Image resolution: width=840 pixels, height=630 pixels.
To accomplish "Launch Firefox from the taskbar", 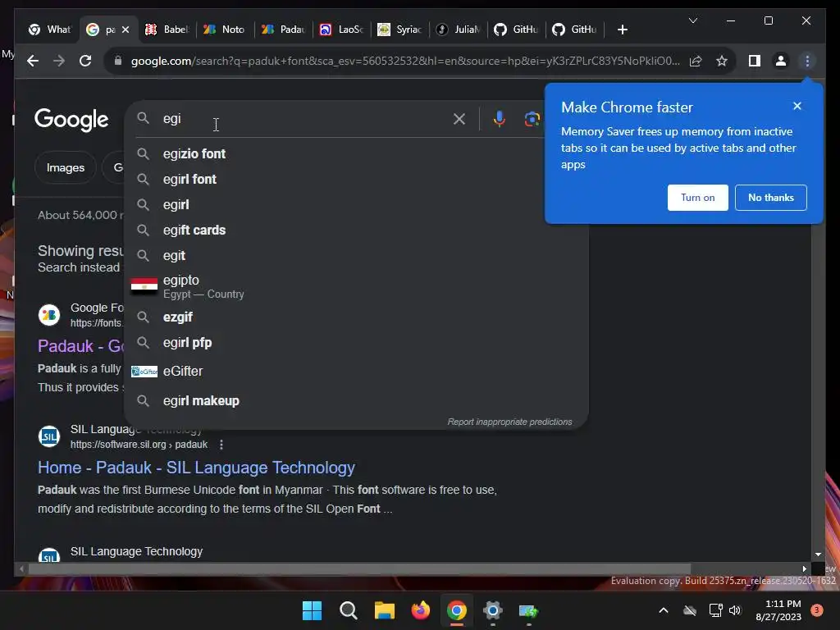I will pyautogui.click(x=421, y=610).
